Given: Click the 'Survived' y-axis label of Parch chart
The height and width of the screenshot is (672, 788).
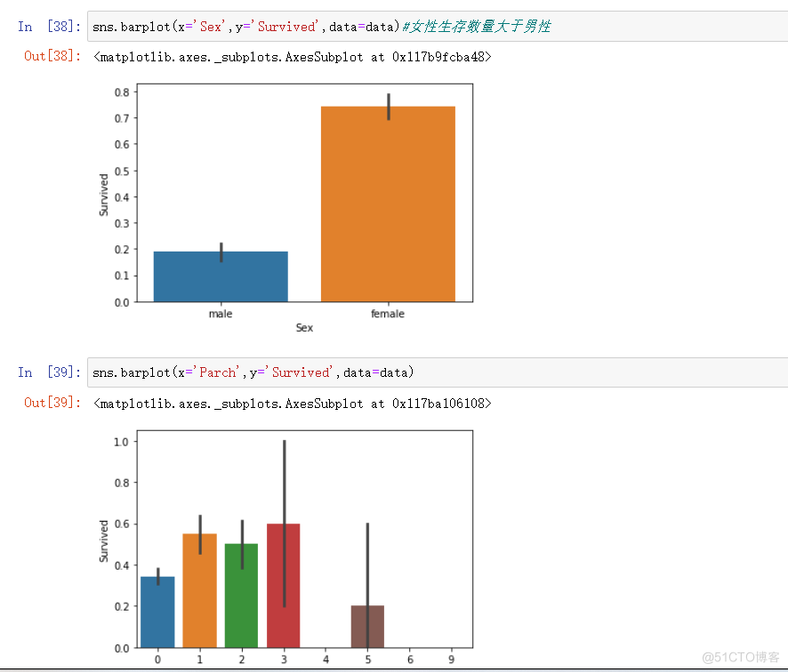Looking at the screenshot, I should point(103,541).
